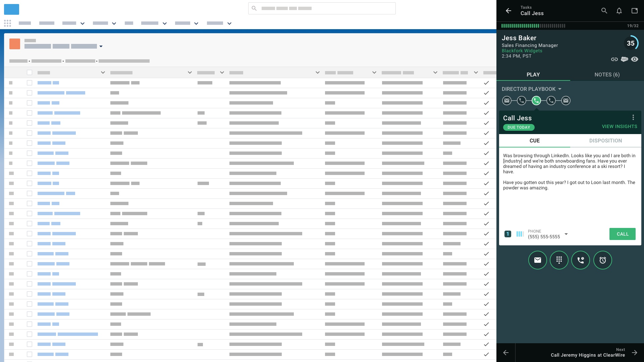Tick the checkbox in the last table row

coord(30,354)
